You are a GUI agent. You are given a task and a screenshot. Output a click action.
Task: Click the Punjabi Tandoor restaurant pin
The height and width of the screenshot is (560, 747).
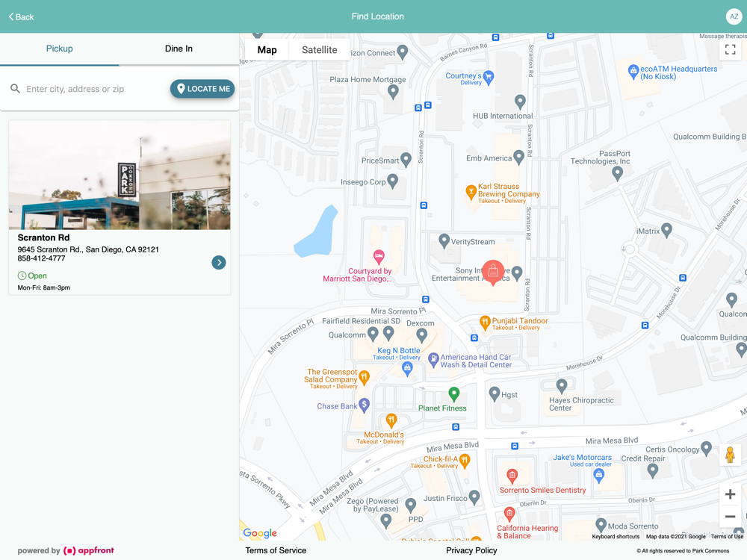(x=485, y=323)
